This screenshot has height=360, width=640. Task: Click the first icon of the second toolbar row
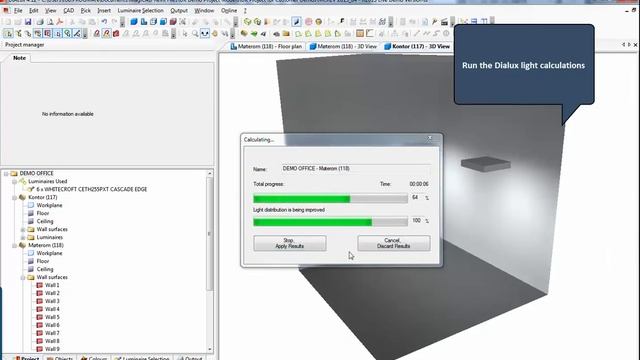[x=8, y=34]
